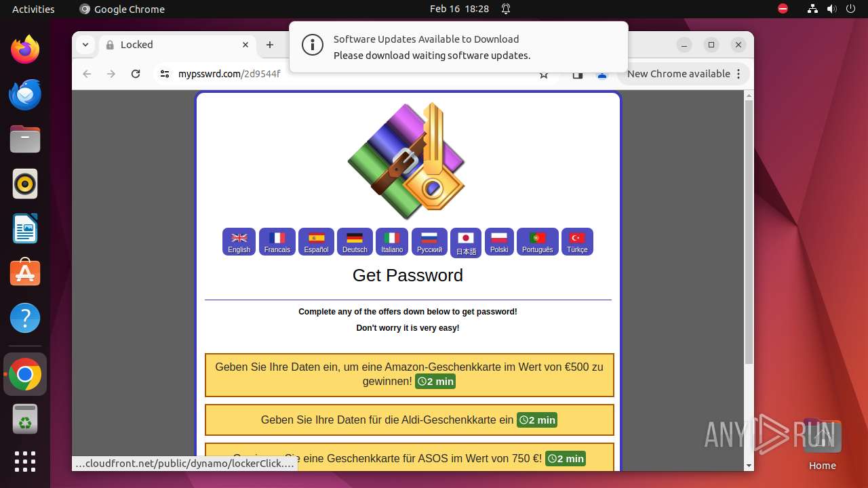Click the volume speaker icon

point(831,9)
